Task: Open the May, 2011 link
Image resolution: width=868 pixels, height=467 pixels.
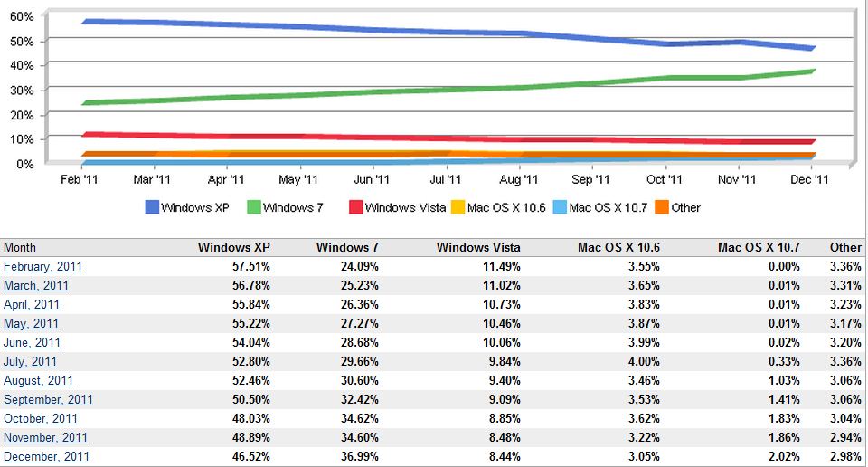Action: pyautogui.click(x=32, y=323)
